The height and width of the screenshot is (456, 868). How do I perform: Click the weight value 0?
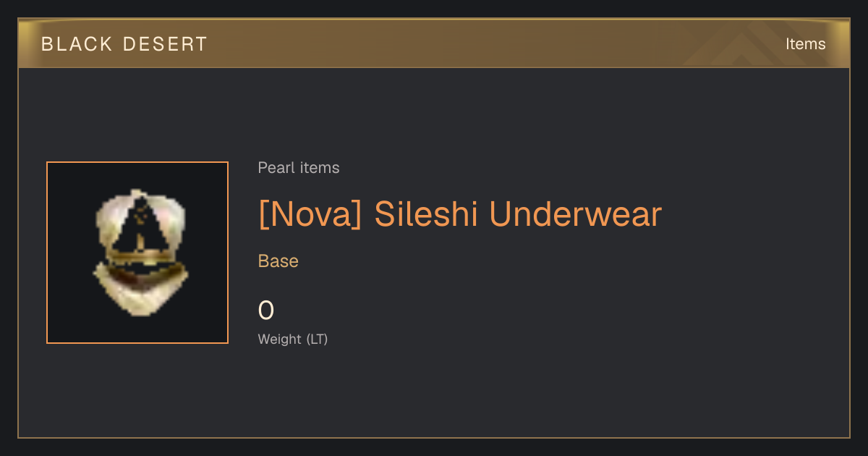click(x=266, y=311)
